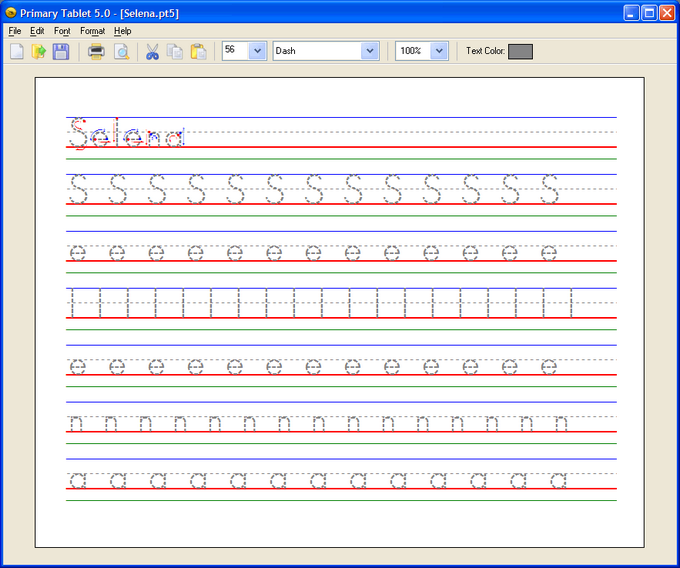Screen dimensions: 680x568
Task: Expand the 100% zoom dropdown
Action: click(439, 51)
